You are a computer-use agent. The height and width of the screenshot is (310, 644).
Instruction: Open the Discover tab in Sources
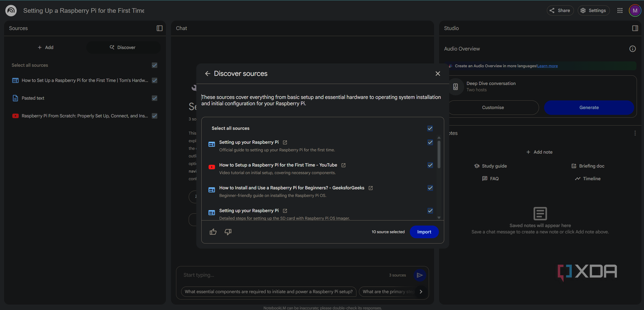(123, 47)
